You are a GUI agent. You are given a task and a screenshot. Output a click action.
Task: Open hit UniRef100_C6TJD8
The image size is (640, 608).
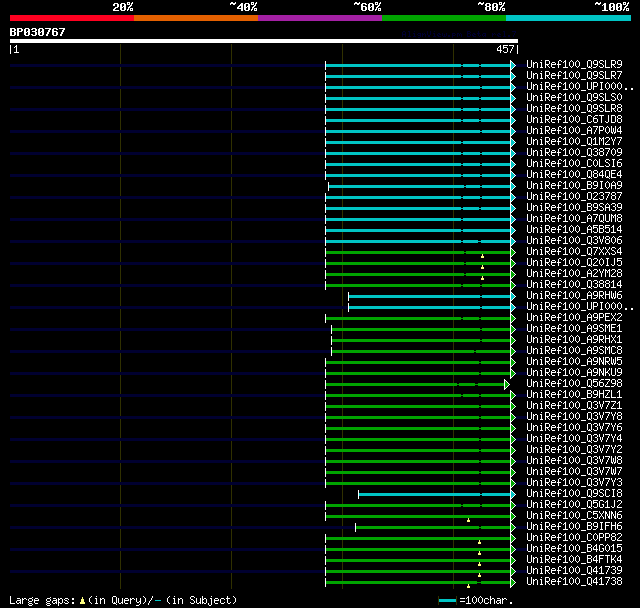pos(574,120)
